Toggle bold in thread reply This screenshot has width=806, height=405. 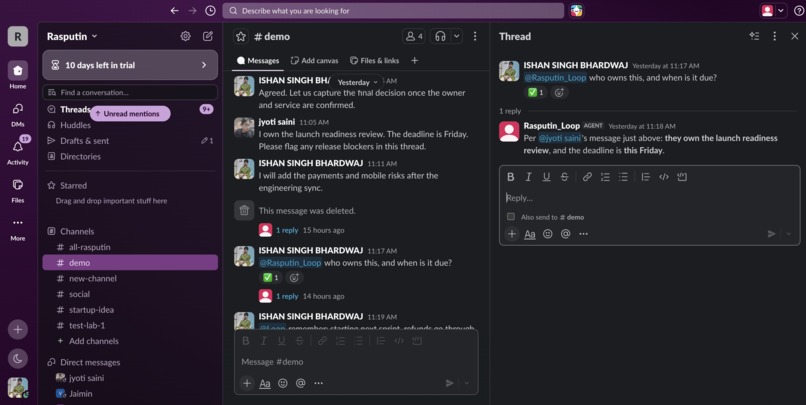(x=510, y=177)
